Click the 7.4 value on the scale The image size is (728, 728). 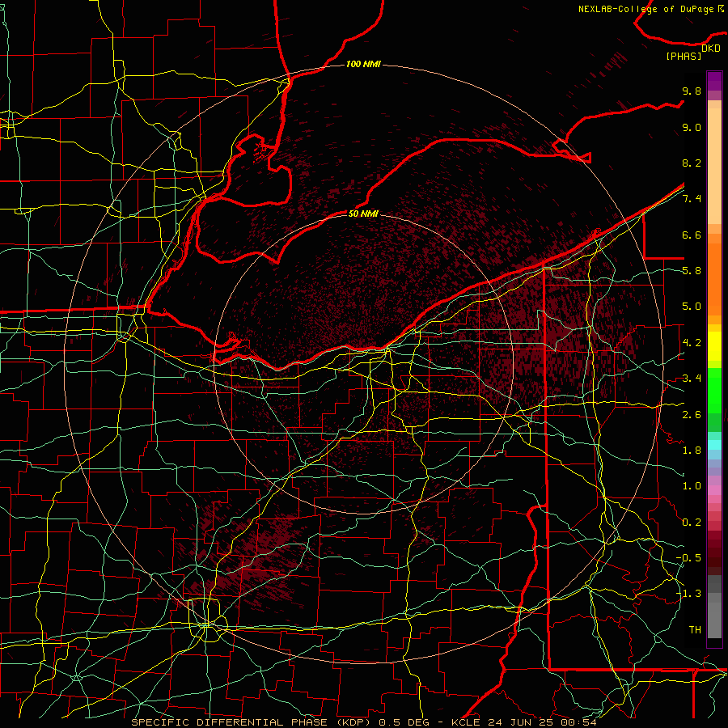[x=692, y=199]
